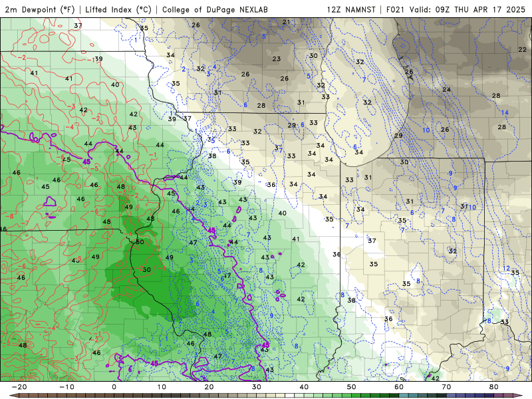Click the "Lifted Index (°C)" header label

[x=118, y=9]
